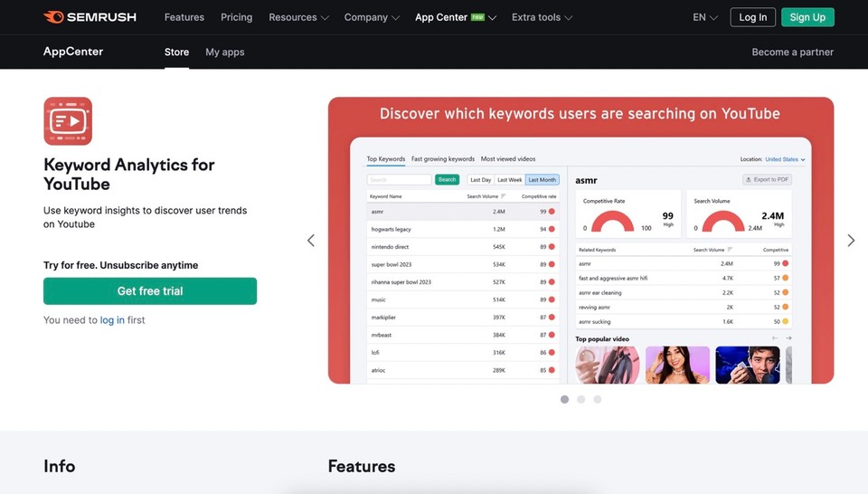Open Features in the top navigation

click(x=184, y=17)
